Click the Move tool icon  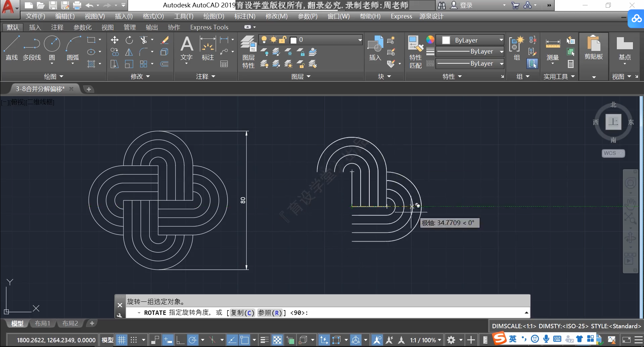(x=114, y=40)
